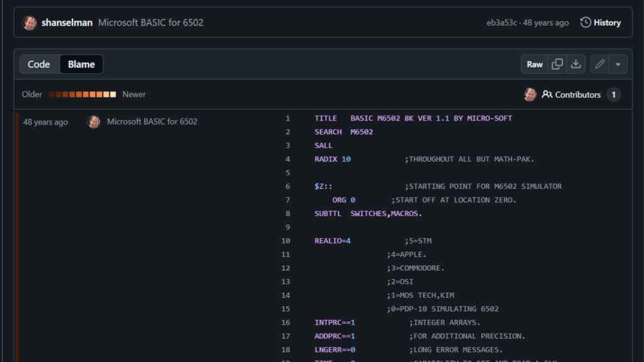Screen dimensions: 644x362
Task: Click shanselman's avatar in the commit header
Action: pyautogui.click(x=30, y=22)
